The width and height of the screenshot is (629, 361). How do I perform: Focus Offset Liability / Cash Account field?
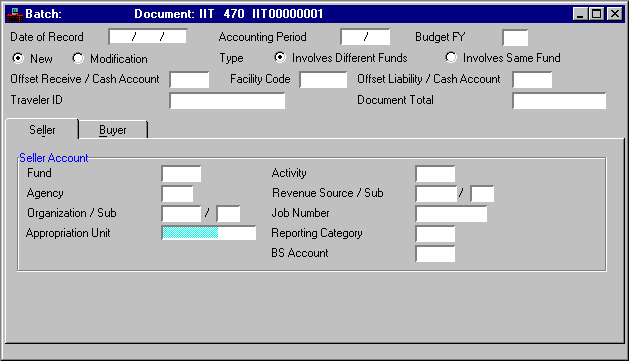click(x=532, y=79)
